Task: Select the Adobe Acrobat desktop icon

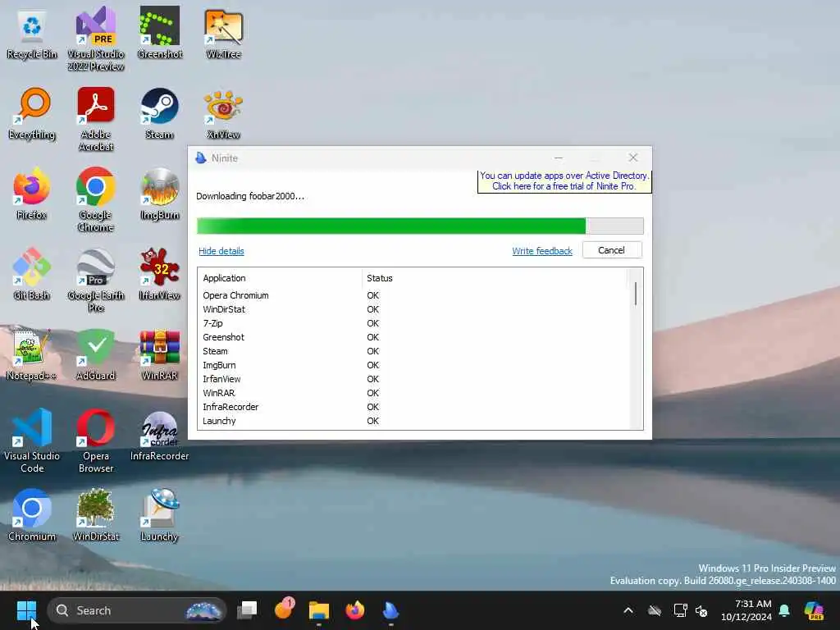Action: tap(96, 119)
